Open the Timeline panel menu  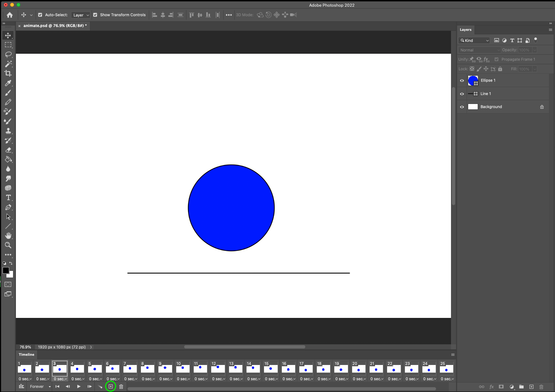pyautogui.click(x=453, y=354)
